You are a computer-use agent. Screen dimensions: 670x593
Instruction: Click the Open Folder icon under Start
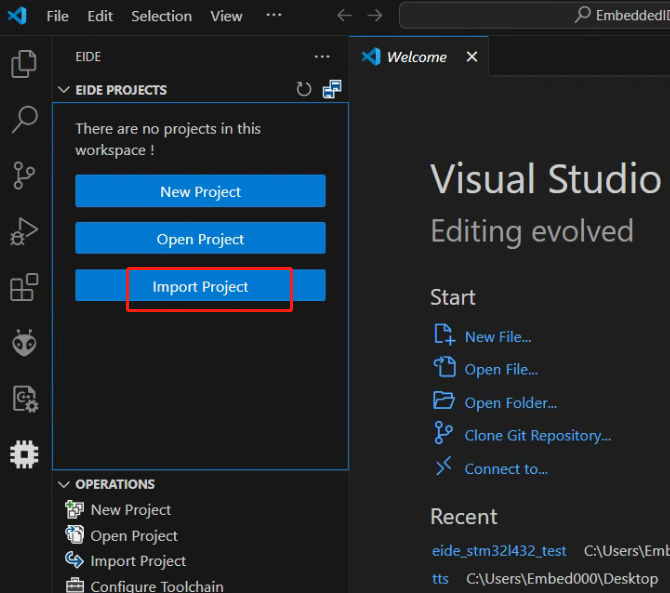tap(444, 401)
